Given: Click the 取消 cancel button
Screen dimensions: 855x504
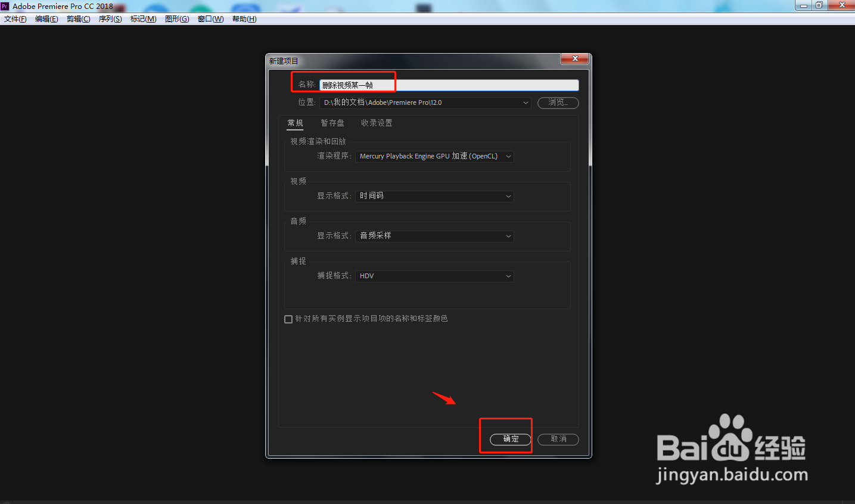Looking at the screenshot, I should pyautogui.click(x=558, y=439).
